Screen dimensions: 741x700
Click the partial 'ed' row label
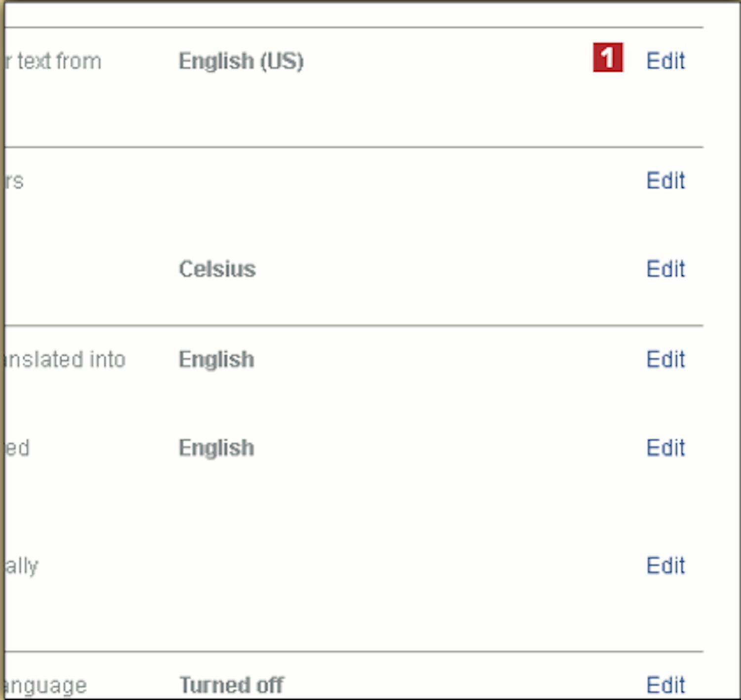click(18, 448)
